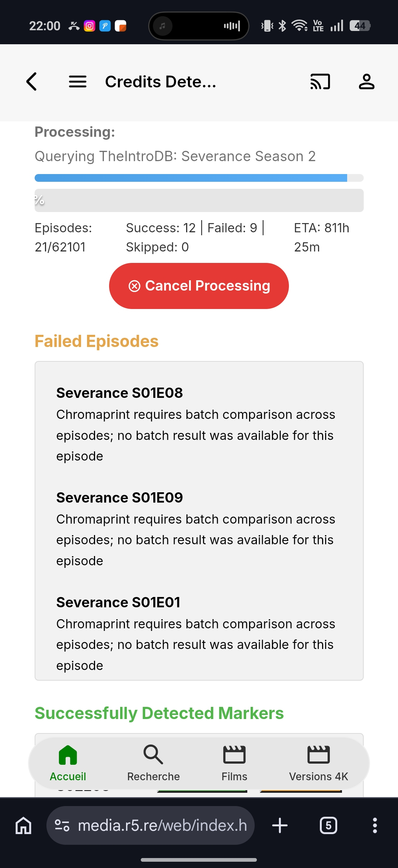This screenshot has width=398, height=868.
Task: Open cast to device icon
Action: click(320, 81)
